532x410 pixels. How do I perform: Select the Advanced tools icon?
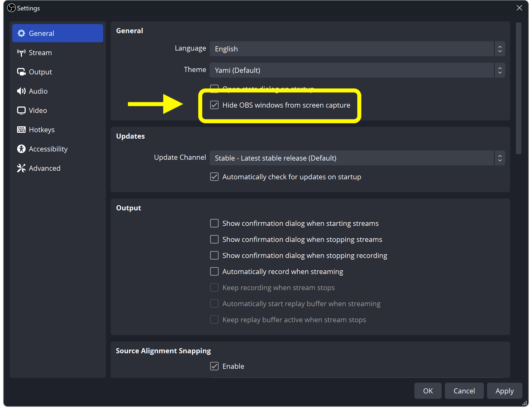(21, 168)
